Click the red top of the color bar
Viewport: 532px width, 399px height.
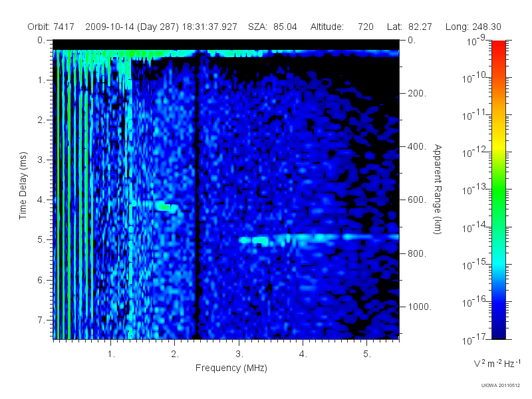point(499,47)
